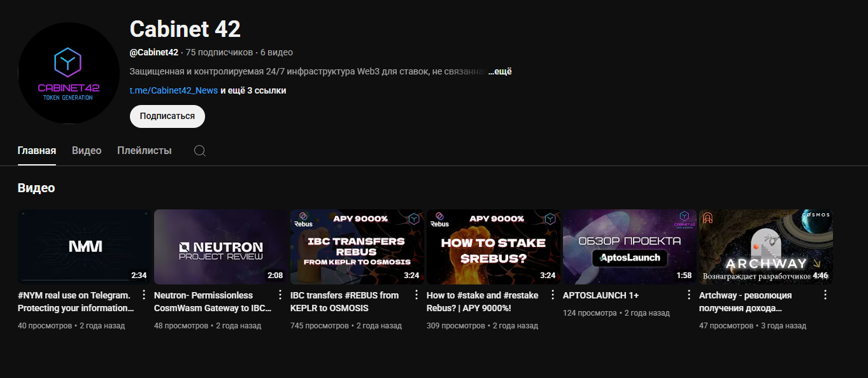Click the channel description text line
The width and height of the screenshot is (868, 378).
[308, 71]
